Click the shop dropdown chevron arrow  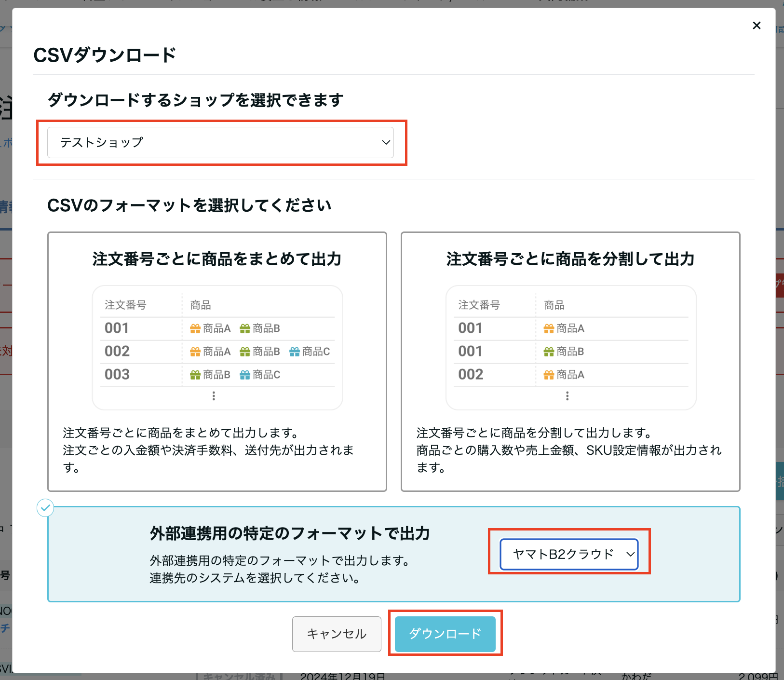pyautogui.click(x=386, y=142)
